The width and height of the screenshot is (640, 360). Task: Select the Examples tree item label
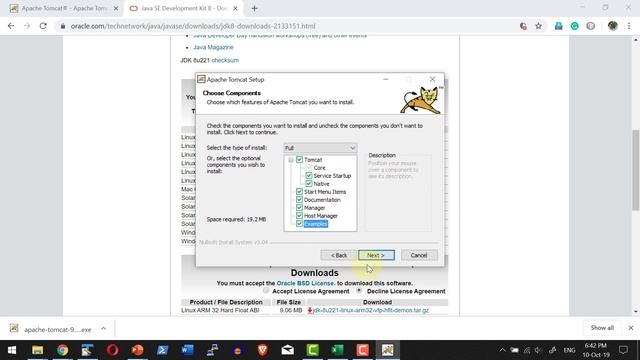click(x=316, y=224)
